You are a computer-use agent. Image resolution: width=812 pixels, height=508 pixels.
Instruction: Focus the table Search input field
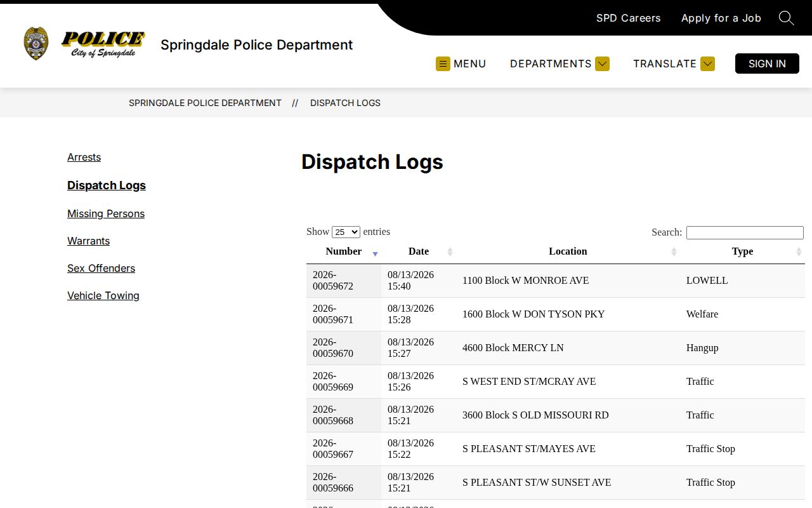pos(745,232)
